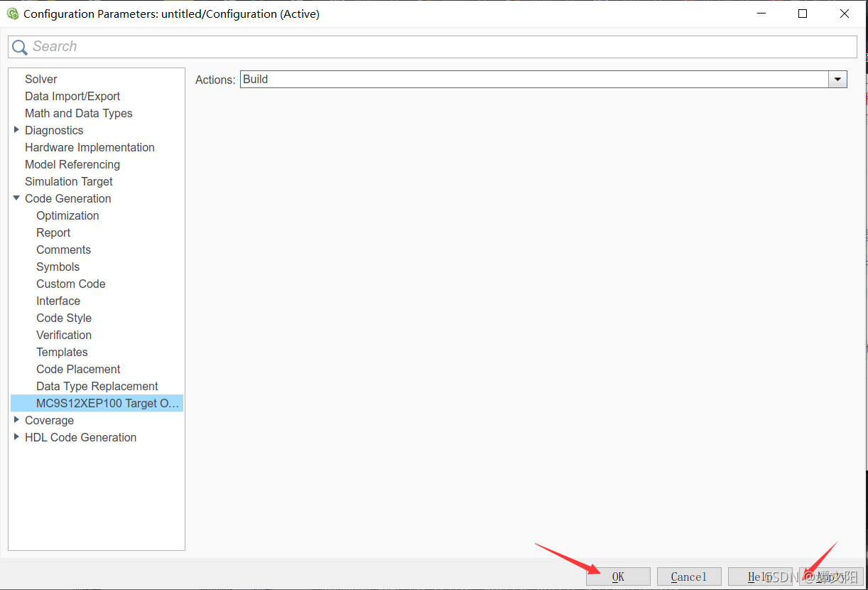Viewport: 868px width, 590px height.
Task: Click the OK button
Action: (x=618, y=576)
